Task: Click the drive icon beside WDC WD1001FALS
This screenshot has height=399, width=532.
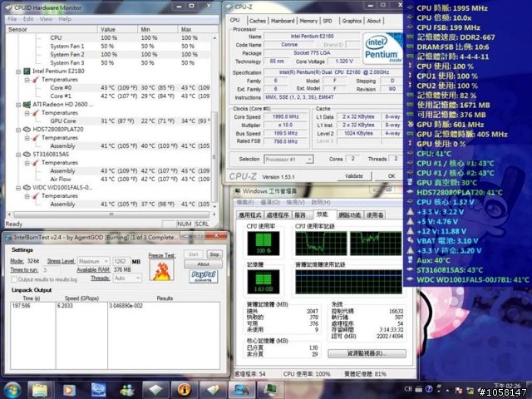Action: 27,188
